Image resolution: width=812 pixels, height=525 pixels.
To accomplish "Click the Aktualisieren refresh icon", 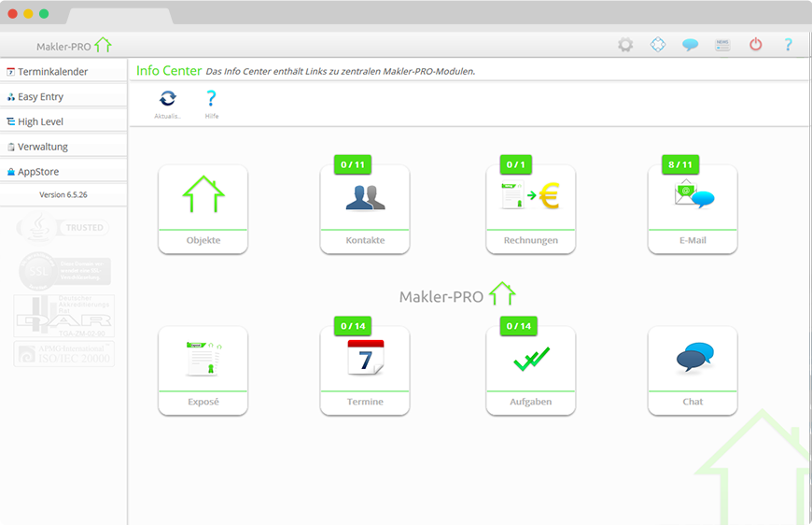I will pos(167,98).
